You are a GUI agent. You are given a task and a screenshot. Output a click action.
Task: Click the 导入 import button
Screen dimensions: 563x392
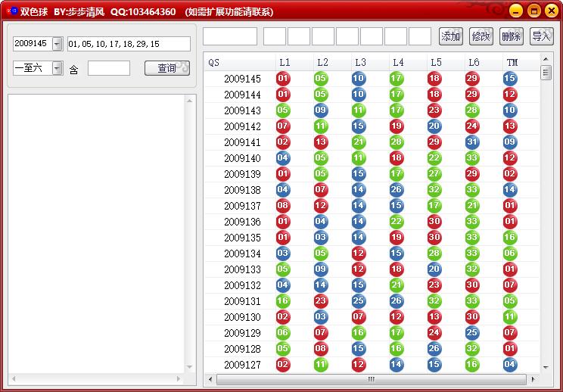coord(542,36)
